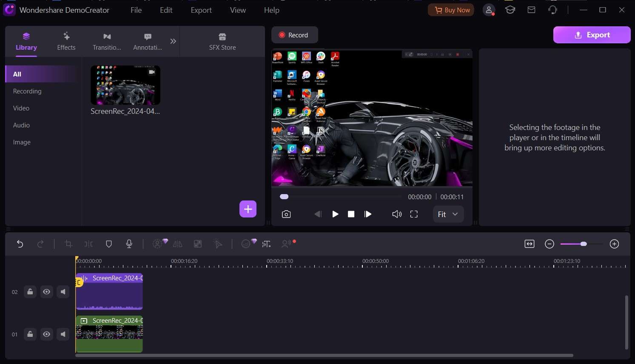Expand more tabs with double chevron
Viewport: 635px width, 364px height.
[173, 41]
